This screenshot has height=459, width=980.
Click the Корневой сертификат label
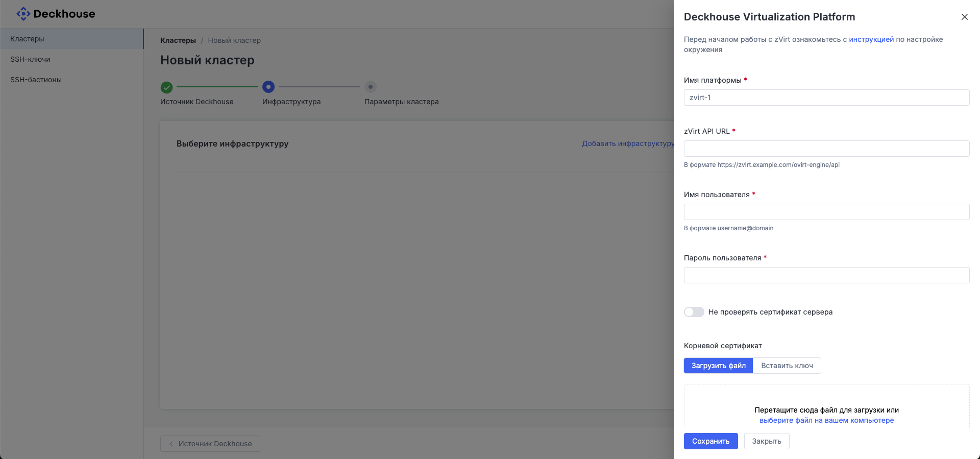[x=723, y=346]
